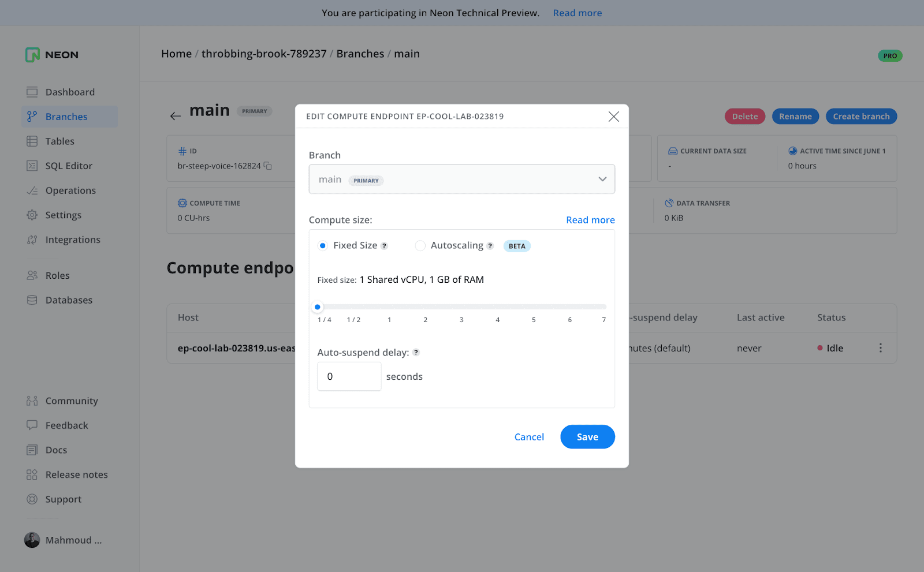Viewport: 924px width, 572px height.
Task: Click the Fixed Size help question mark
Action: click(384, 246)
